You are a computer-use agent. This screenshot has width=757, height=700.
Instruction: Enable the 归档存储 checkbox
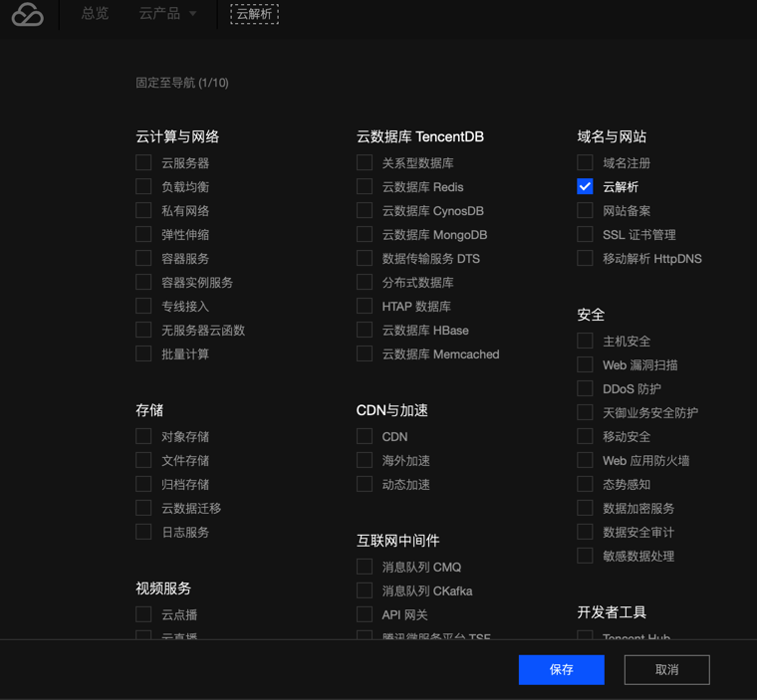click(143, 484)
